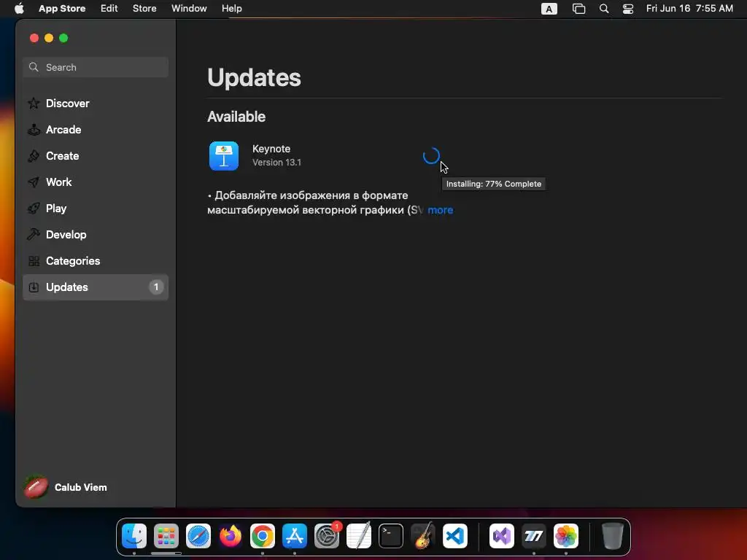Click the Arcade joystick icon
The height and width of the screenshot is (560, 747).
34,130
